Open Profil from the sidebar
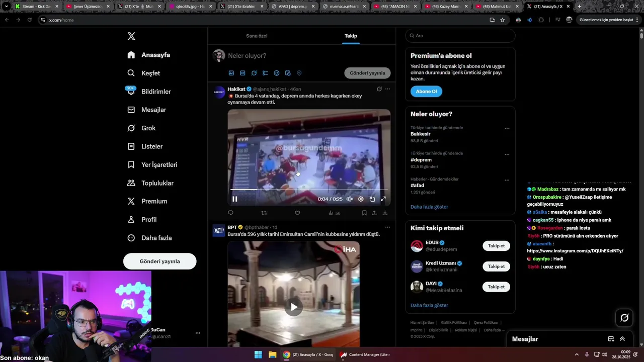Screen dimensions: 644x362 point(142,220)
